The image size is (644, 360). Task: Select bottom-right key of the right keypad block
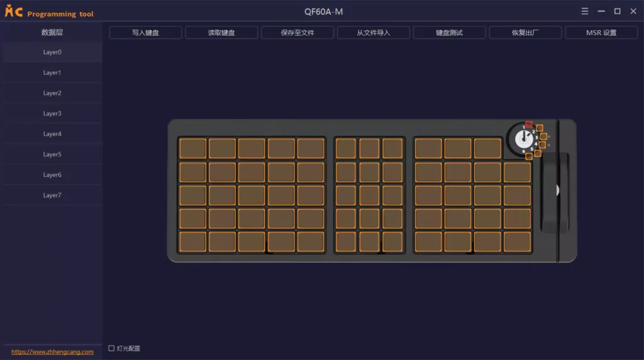[x=518, y=242]
